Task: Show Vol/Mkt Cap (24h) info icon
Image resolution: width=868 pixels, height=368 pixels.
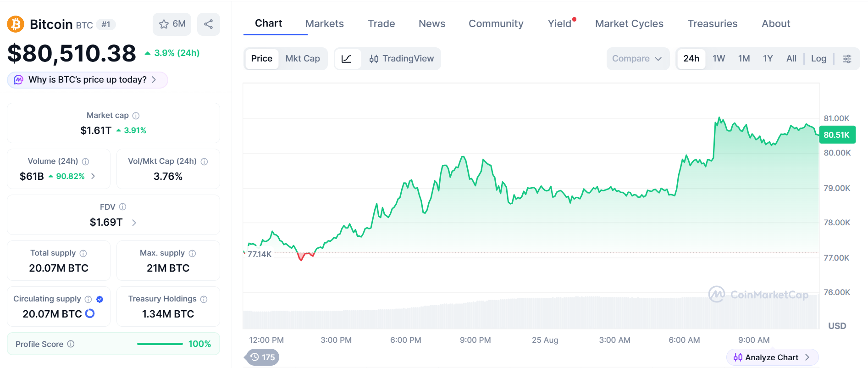Action: click(204, 162)
